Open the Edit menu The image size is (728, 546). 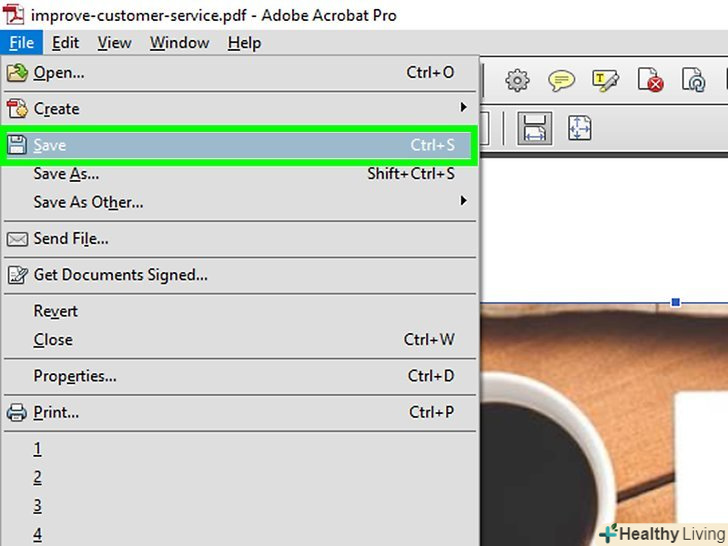pyautogui.click(x=65, y=43)
